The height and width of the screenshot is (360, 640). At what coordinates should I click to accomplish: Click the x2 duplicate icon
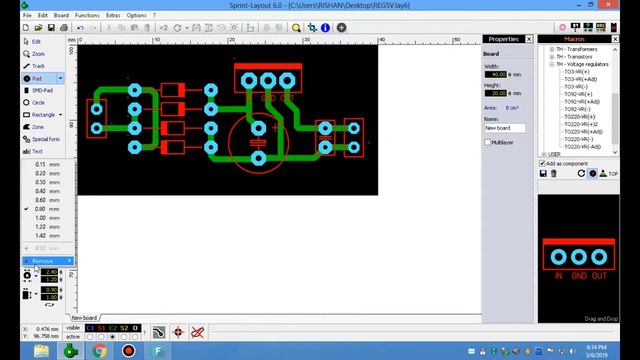[164, 28]
